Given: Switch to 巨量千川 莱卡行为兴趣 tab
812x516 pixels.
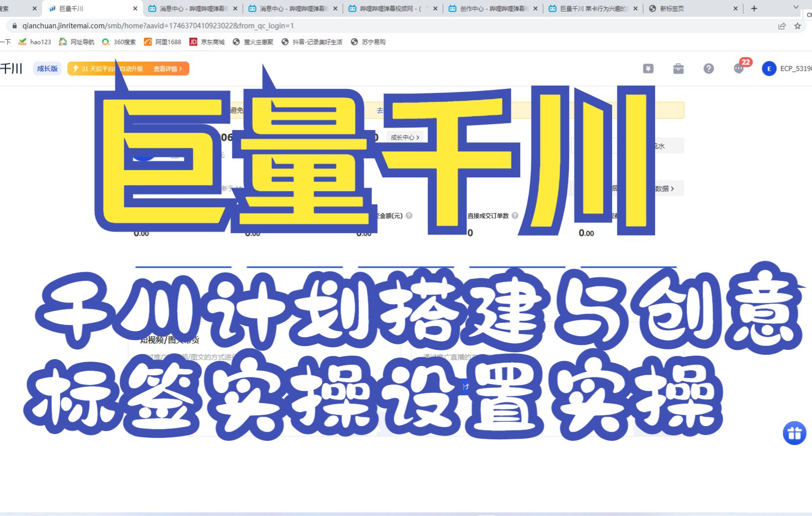Looking at the screenshot, I should click(594, 8).
